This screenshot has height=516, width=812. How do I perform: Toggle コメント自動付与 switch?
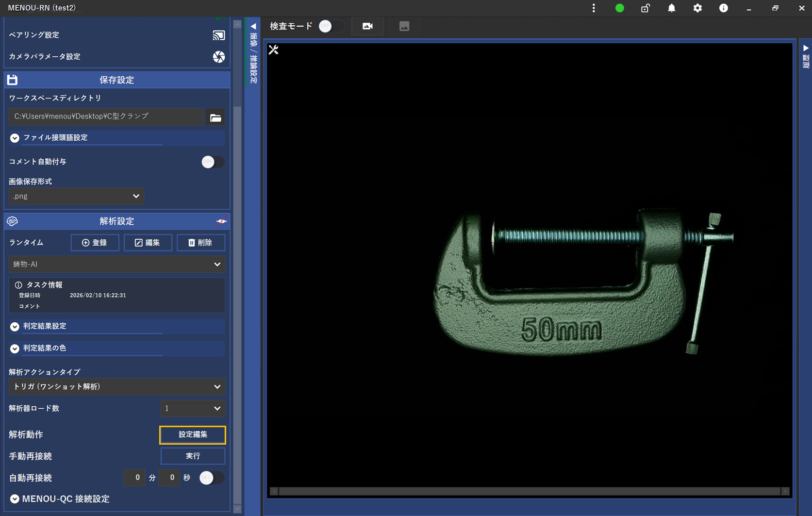click(213, 162)
